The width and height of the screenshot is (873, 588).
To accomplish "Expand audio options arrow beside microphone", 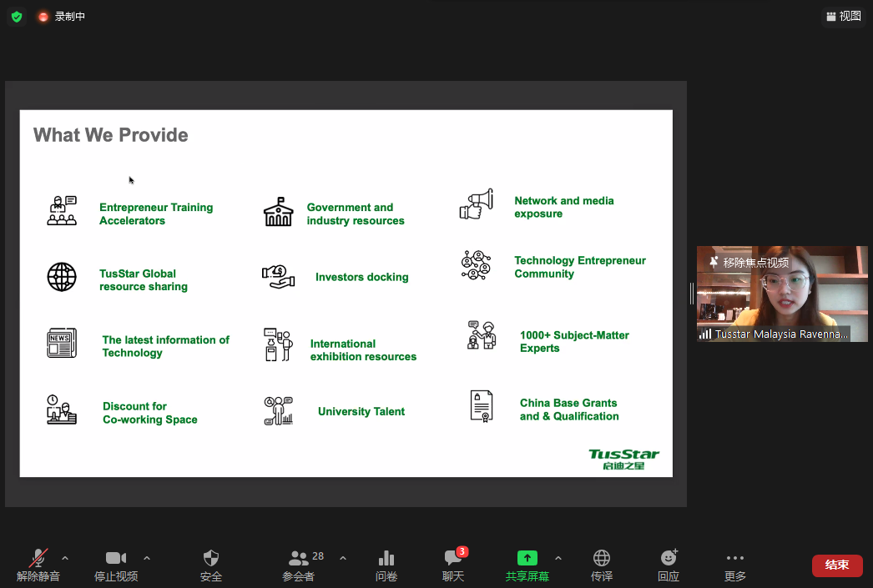I will click(x=65, y=558).
